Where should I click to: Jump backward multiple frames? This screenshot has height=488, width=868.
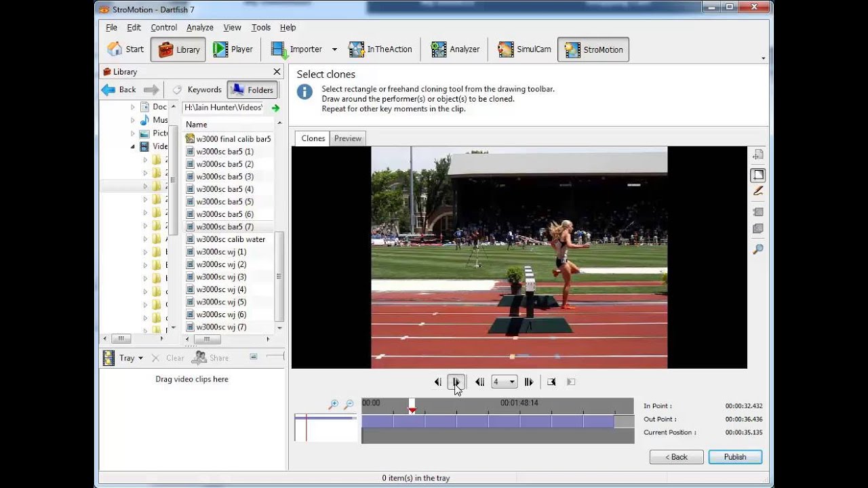tap(479, 382)
